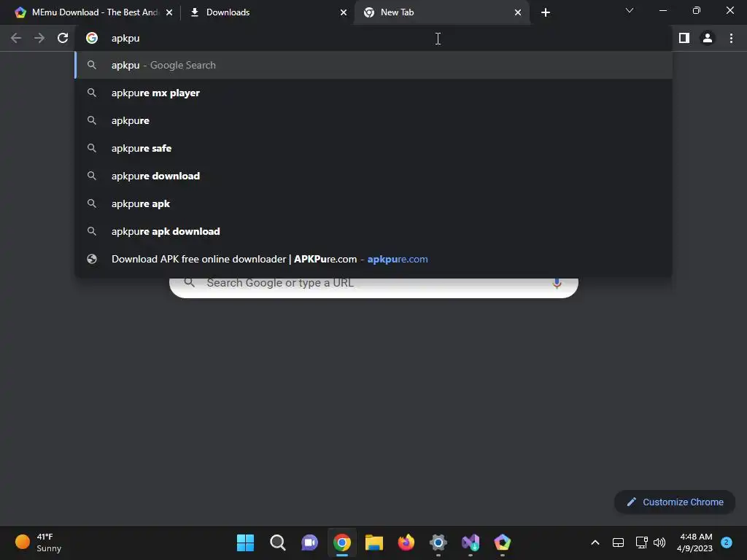Click the Chrome taskbar icon
The width and height of the screenshot is (747, 560).
click(342, 542)
